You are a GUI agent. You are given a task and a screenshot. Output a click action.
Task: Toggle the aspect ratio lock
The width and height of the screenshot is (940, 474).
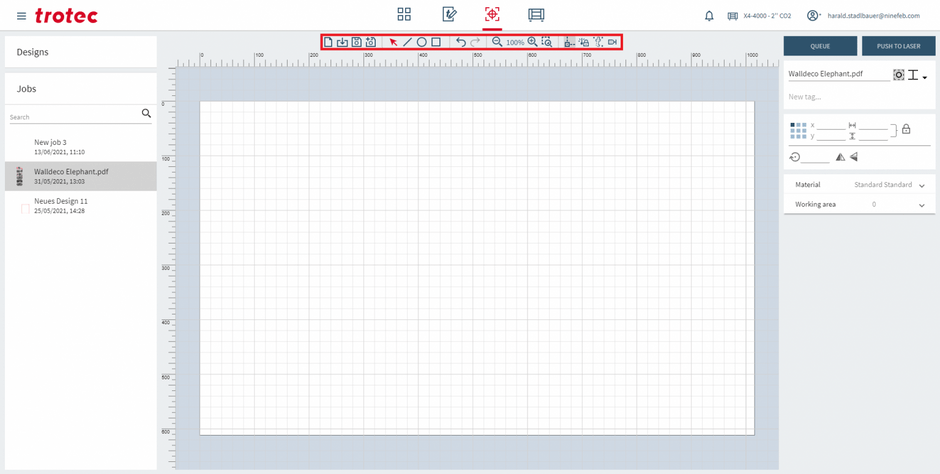906,129
